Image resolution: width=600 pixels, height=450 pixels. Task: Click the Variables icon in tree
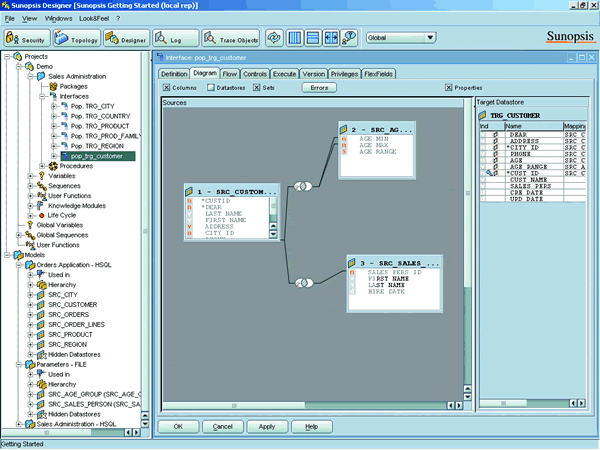pyautogui.click(x=42, y=176)
